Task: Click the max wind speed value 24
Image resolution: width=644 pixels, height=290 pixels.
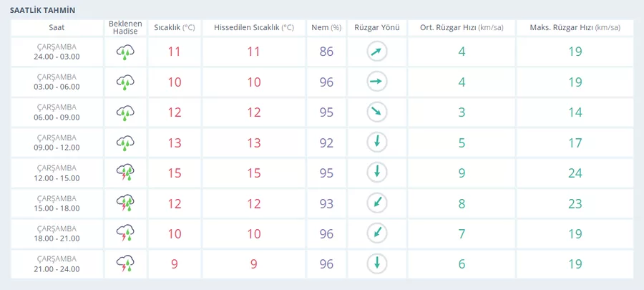Action: (575, 173)
